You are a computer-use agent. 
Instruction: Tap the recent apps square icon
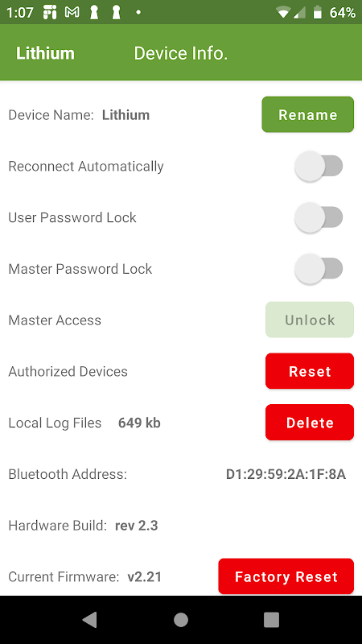(x=271, y=620)
